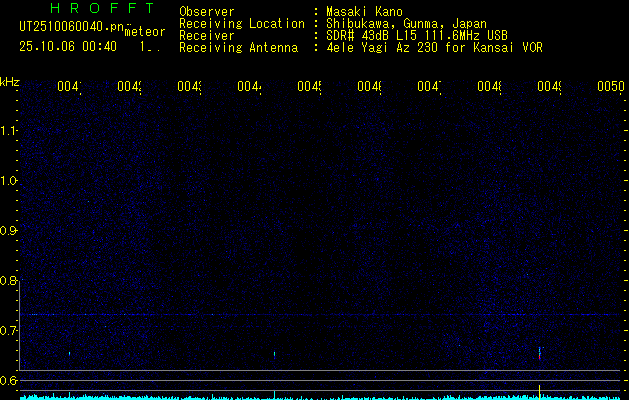Click the 0045 time axis marker
Viewport: 629px width, 400px height.
tap(309, 87)
